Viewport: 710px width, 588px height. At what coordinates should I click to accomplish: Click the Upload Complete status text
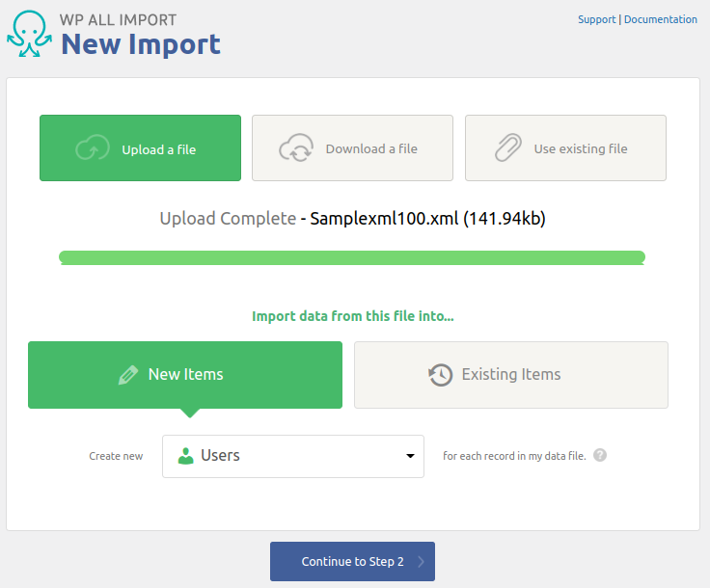[x=228, y=219]
